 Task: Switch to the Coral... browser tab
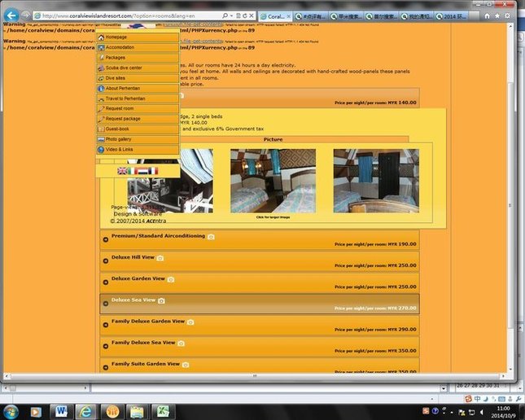(276, 16)
